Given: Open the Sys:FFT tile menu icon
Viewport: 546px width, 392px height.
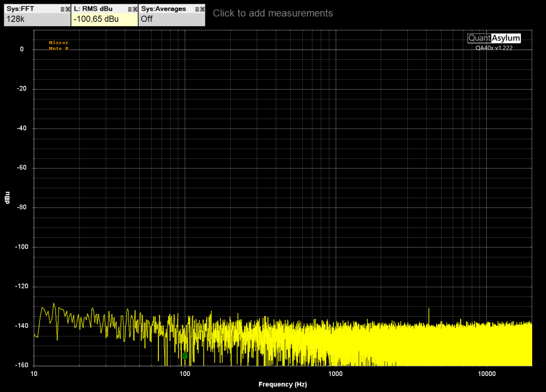Looking at the screenshot, I should point(62,9).
